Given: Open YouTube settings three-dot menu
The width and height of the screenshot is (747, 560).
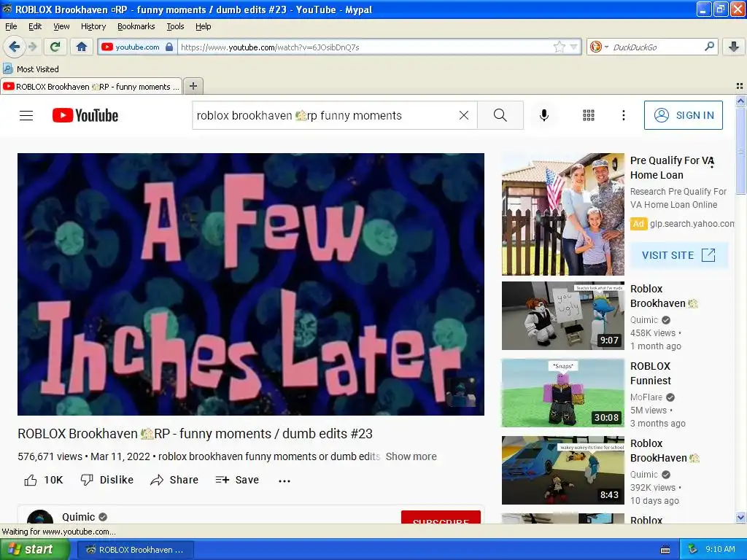Looking at the screenshot, I should [x=623, y=115].
